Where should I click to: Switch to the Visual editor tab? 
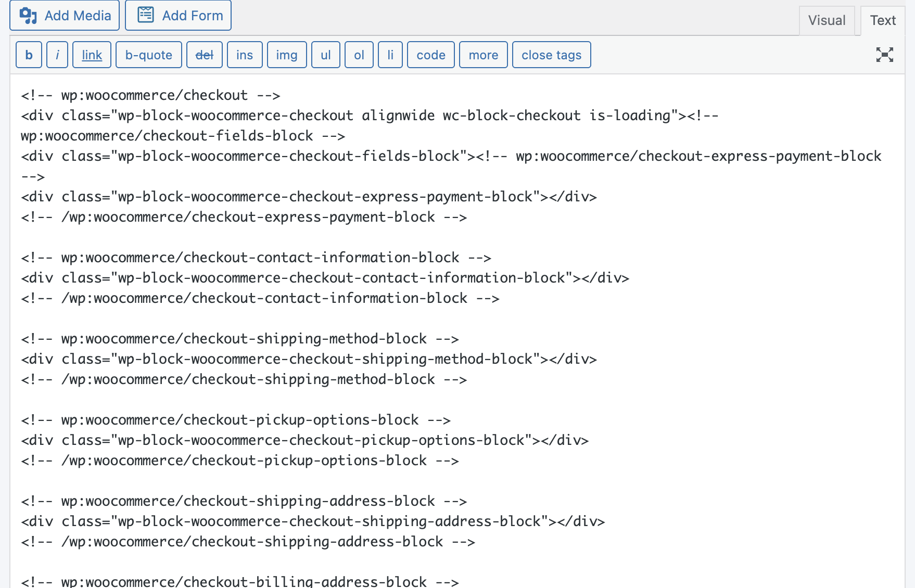826,21
